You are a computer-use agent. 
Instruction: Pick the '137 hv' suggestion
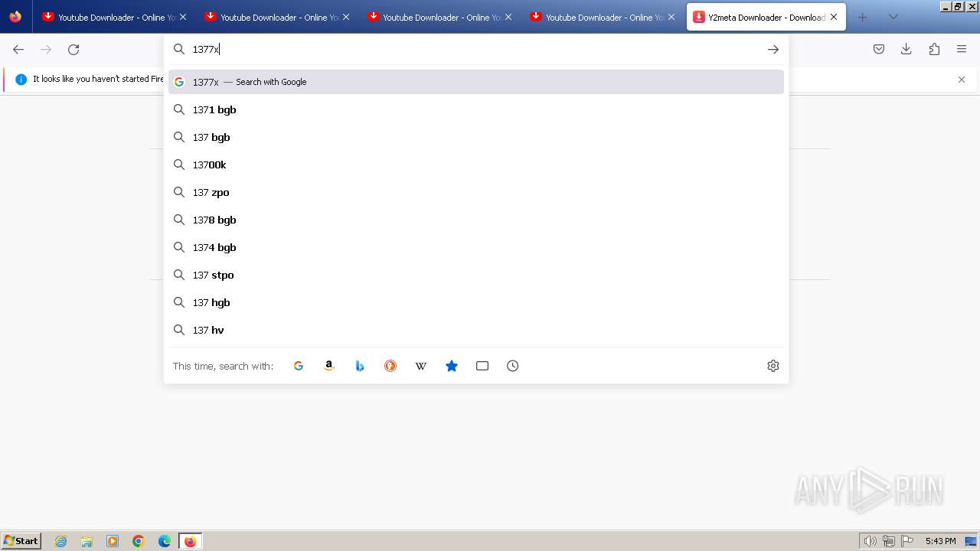tap(476, 330)
